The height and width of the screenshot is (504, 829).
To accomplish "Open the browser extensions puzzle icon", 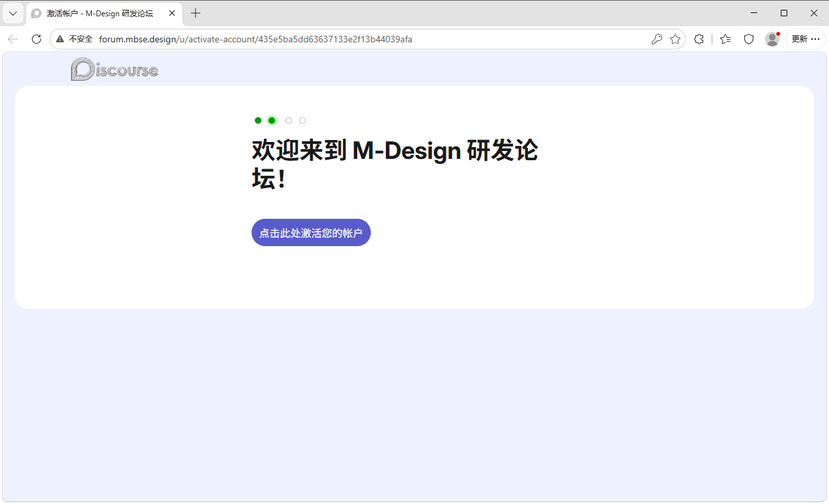I will (699, 39).
